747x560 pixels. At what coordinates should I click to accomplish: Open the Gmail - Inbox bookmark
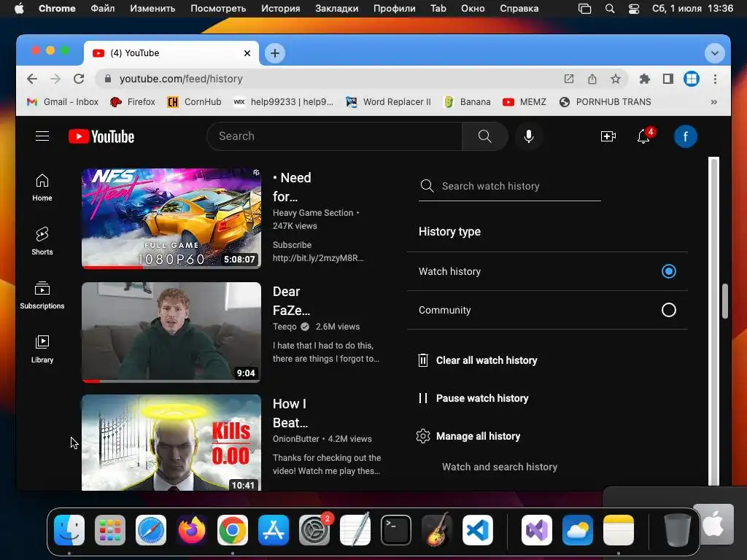tap(63, 101)
